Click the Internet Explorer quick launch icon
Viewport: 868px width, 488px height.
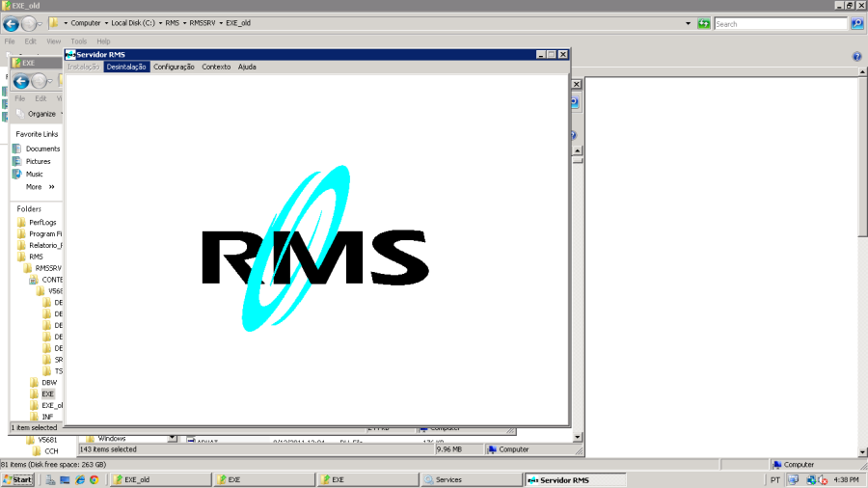(x=80, y=480)
